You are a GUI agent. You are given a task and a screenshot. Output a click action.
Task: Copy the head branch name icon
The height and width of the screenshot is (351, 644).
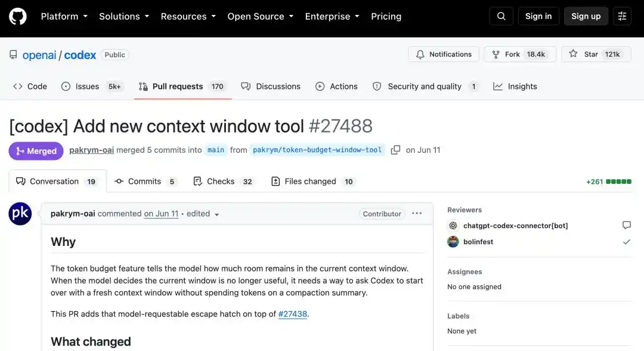pos(395,150)
